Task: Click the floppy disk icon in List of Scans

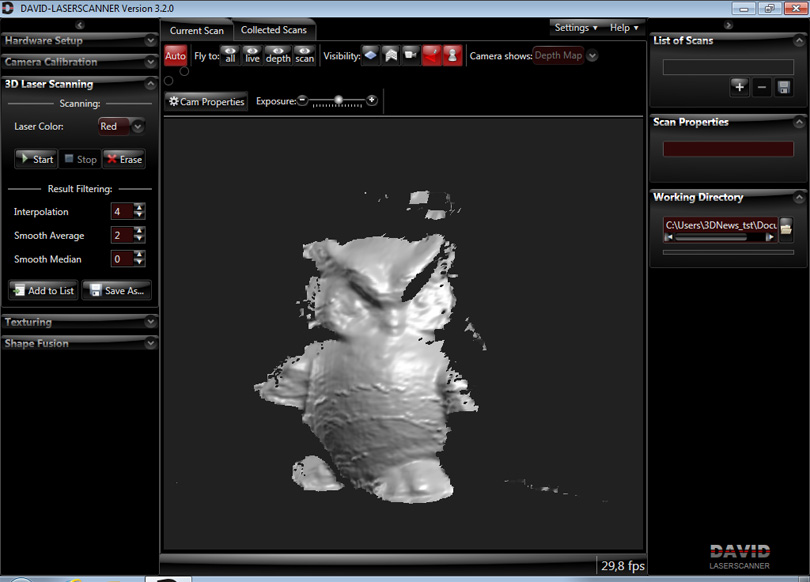Action: [x=783, y=87]
